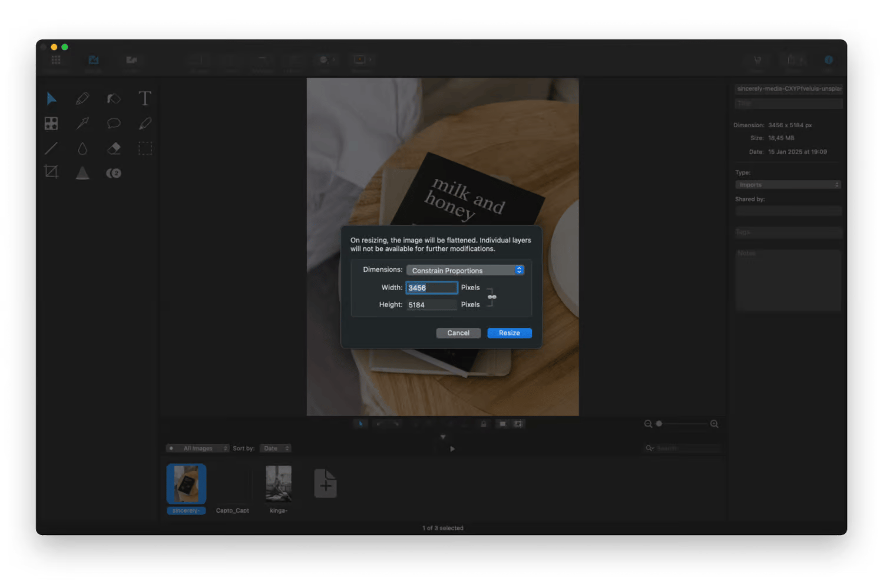Toggle the lock icon below canvas
The height and width of the screenshot is (588, 880).
pyautogui.click(x=484, y=424)
